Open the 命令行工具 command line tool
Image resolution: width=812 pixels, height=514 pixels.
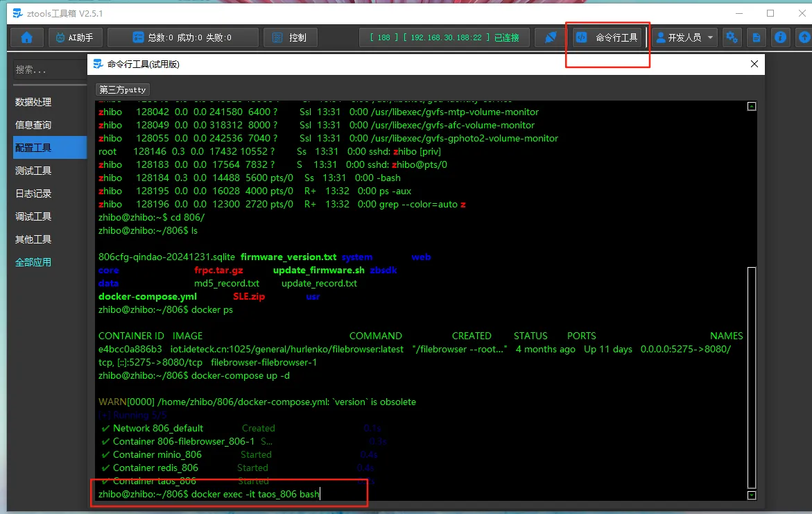[607, 37]
